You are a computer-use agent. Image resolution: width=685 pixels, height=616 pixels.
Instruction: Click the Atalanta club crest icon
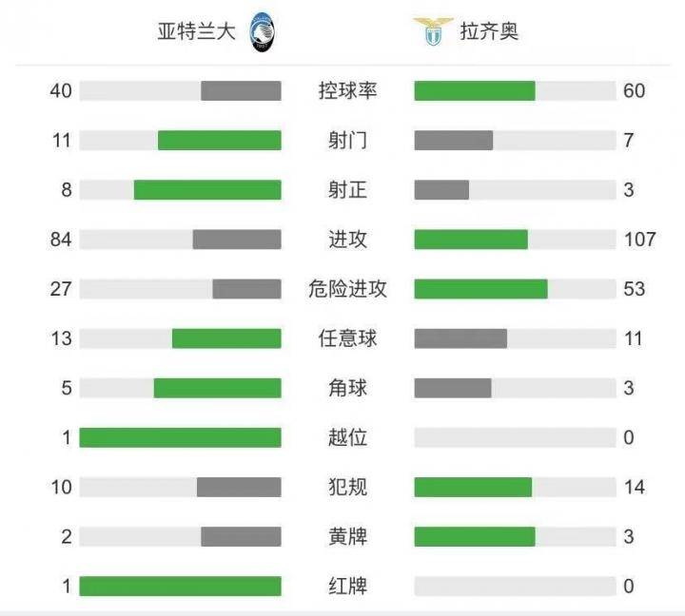tap(262, 32)
